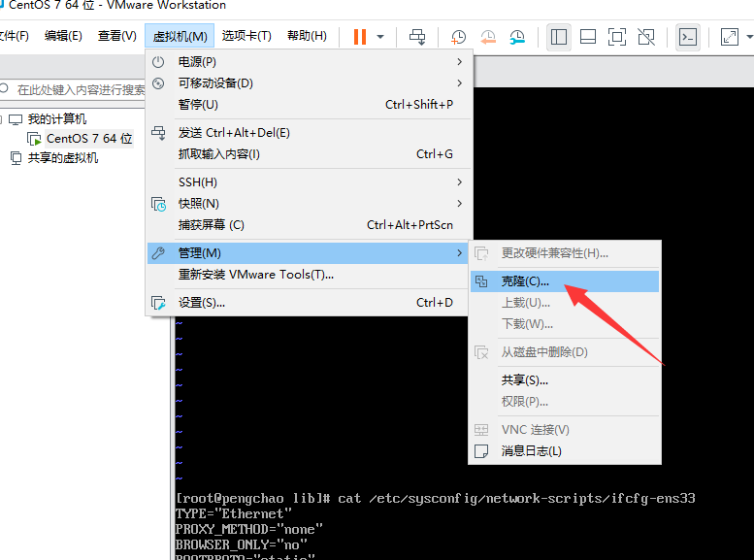Click the settings icon beside 设置(S)...
Image resolution: width=754 pixels, height=560 pixels.
pos(159,303)
